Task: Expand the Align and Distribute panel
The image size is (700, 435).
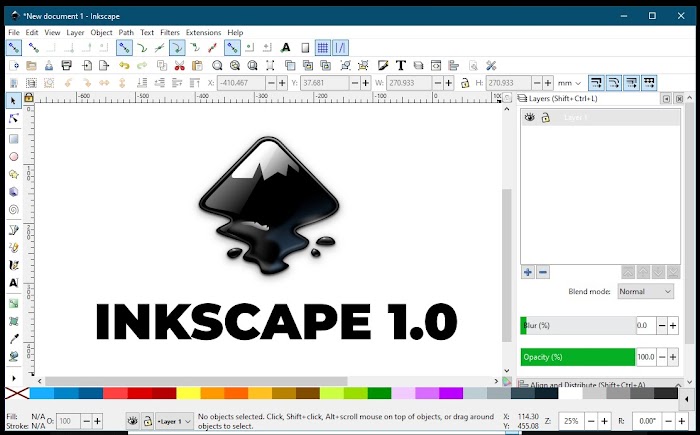Action: (678, 384)
